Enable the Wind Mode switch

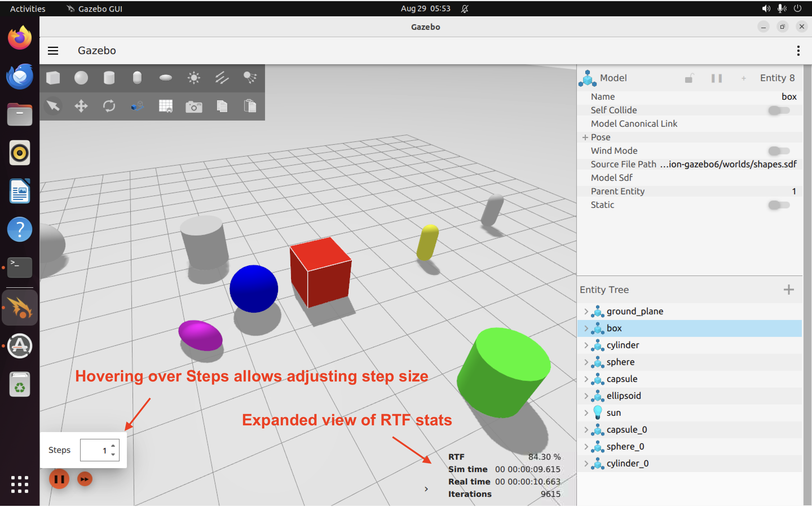pos(778,151)
